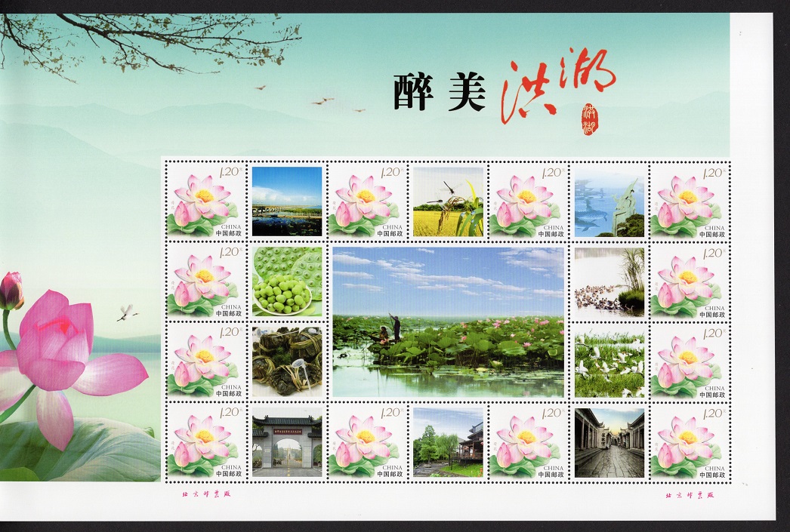Viewport: 790px width, 532px height.
Task: Click the black 醉美 title text
Action: [438, 94]
